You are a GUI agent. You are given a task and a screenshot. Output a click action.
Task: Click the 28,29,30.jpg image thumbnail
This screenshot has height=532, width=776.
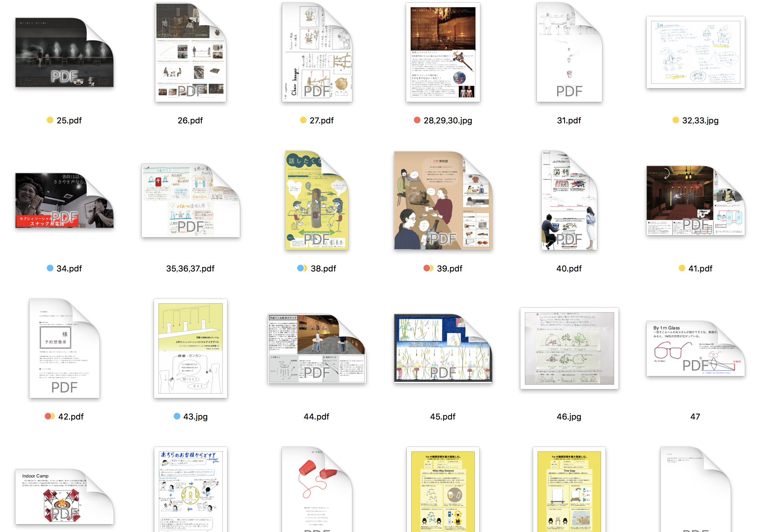[443, 52]
